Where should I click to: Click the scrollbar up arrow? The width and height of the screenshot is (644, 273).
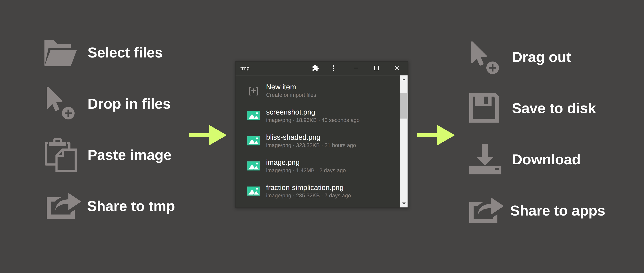pyautogui.click(x=404, y=79)
